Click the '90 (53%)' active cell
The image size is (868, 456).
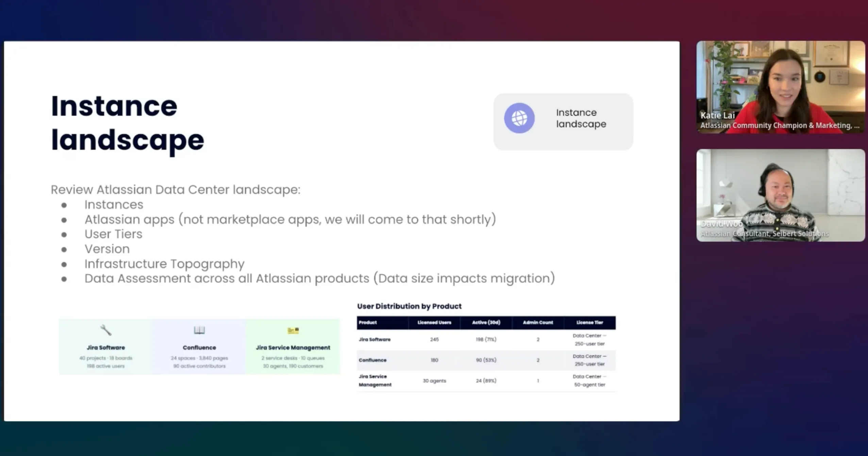(486, 360)
